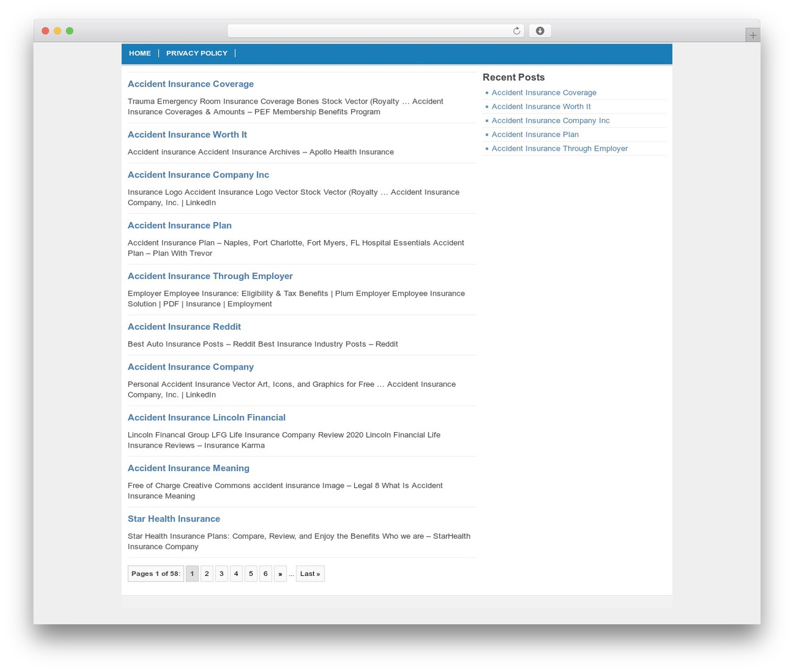This screenshot has height=672, width=794.
Task: Click the 'Trauma Emergency Room Insurance Coverage' excerpt
Action: point(285,107)
